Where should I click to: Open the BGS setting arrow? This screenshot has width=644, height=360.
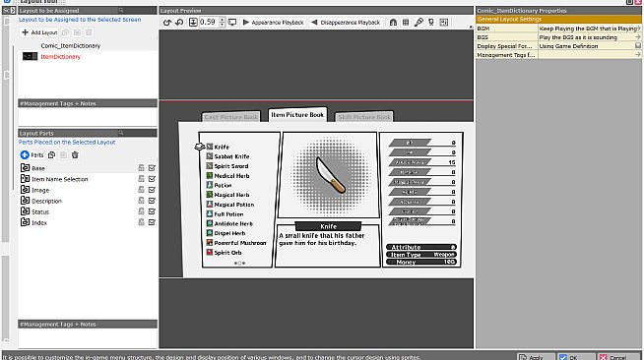click(638, 37)
